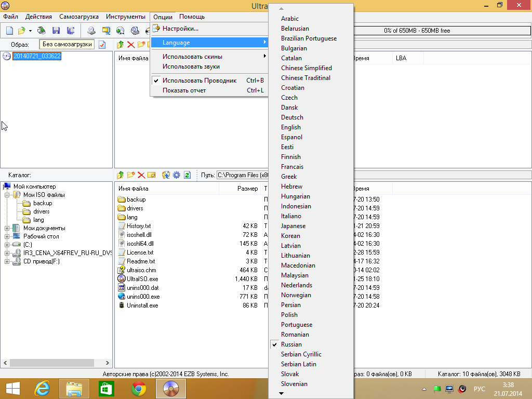
Task: Open the Помощь menu
Action: pos(192,17)
